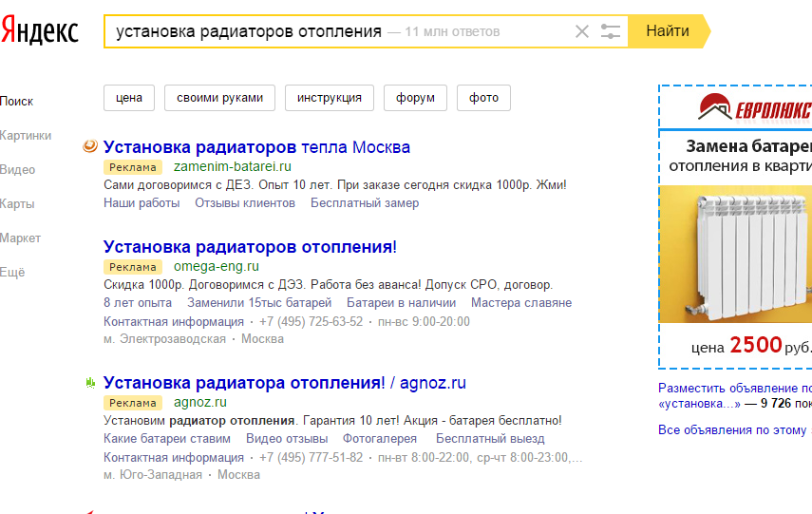Open Какие батареи ставим sitelink
The width and height of the screenshot is (812, 514).
click(167, 438)
